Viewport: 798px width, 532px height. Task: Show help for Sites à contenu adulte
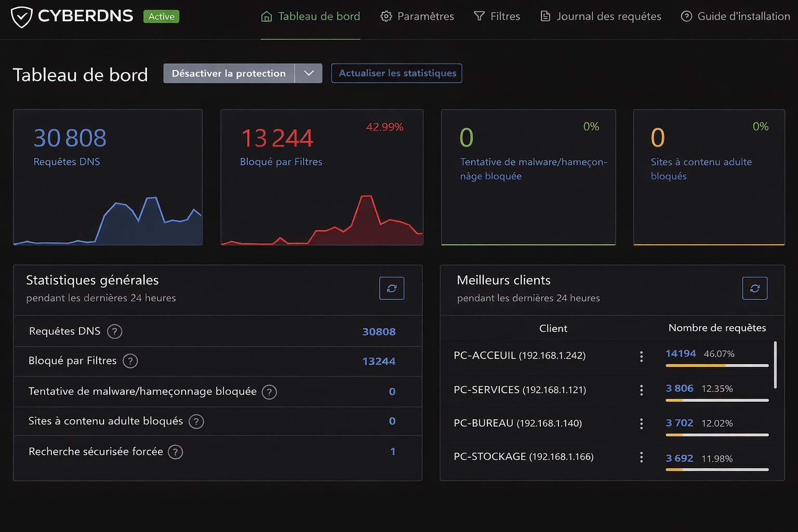[x=196, y=421]
